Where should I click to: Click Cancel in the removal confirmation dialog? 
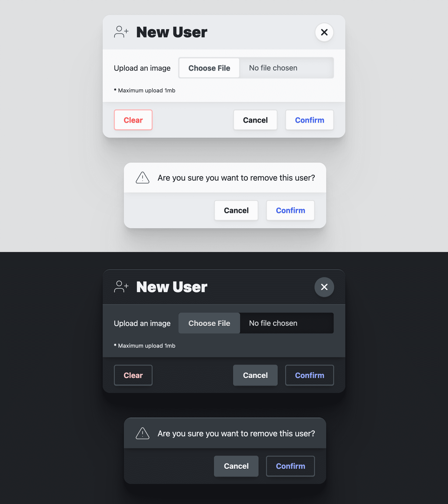[x=236, y=210]
